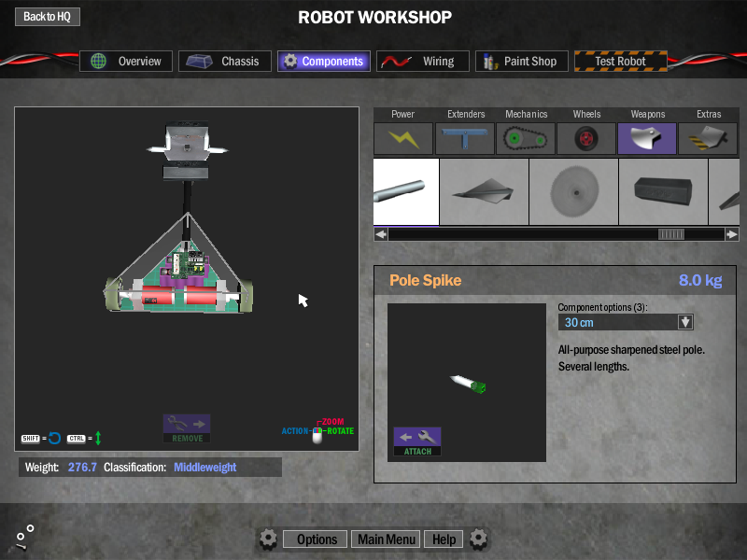747x560 pixels.
Task: Click the dropdown arrow for component length
Action: coord(685,322)
